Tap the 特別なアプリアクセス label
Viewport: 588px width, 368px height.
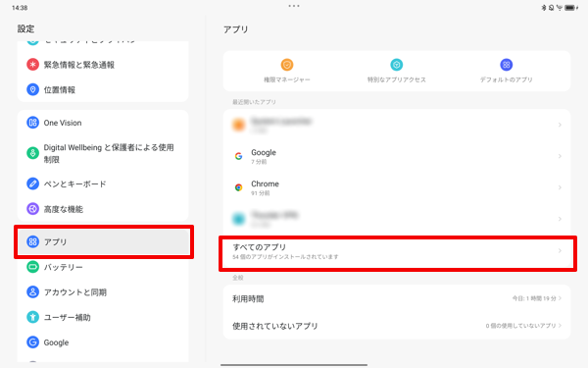396,79
